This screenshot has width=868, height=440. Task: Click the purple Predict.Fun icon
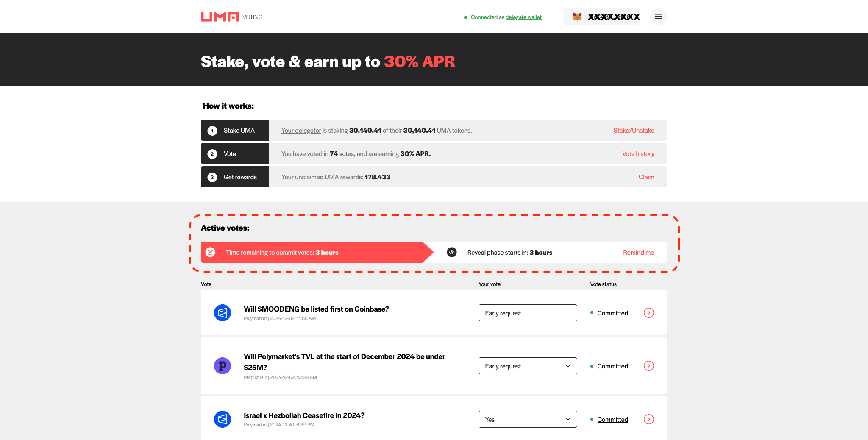tap(222, 366)
